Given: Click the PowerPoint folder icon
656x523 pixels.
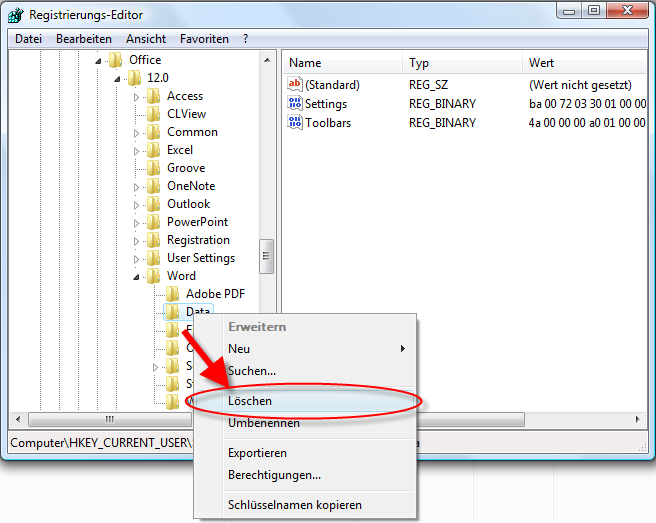Looking at the screenshot, I should coord(153,222).
